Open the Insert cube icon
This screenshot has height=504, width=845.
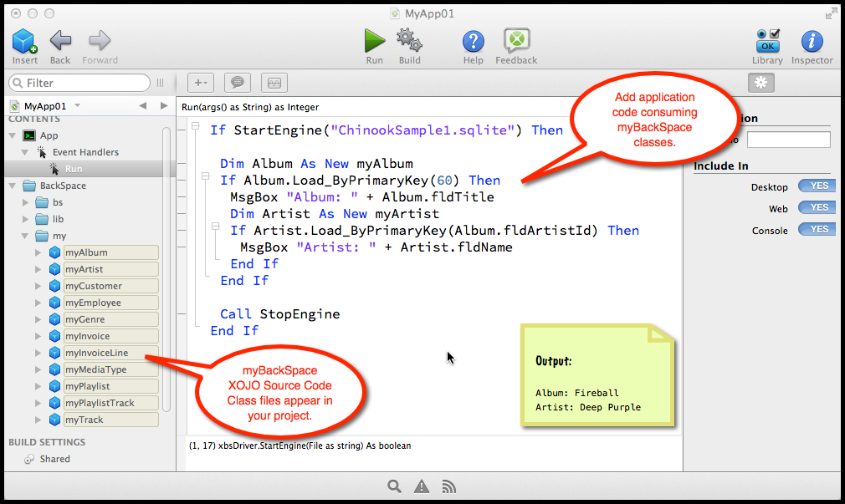[24, 40]
